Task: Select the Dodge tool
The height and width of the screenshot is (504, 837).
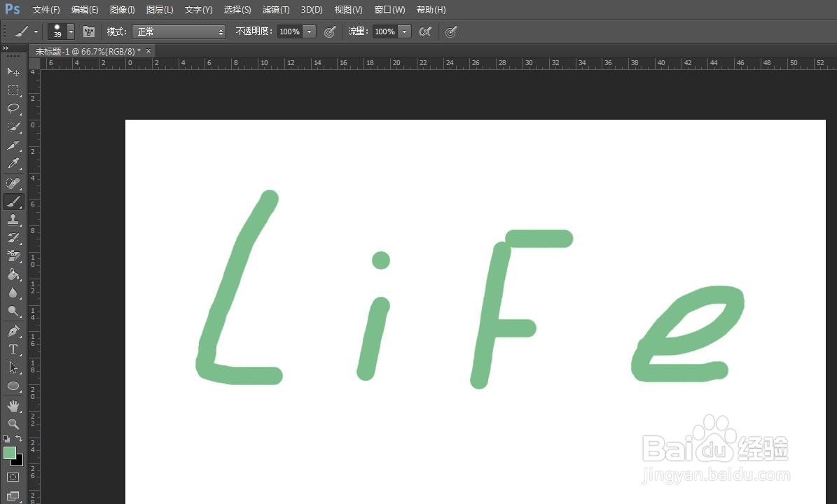Action: click(13, 310)
